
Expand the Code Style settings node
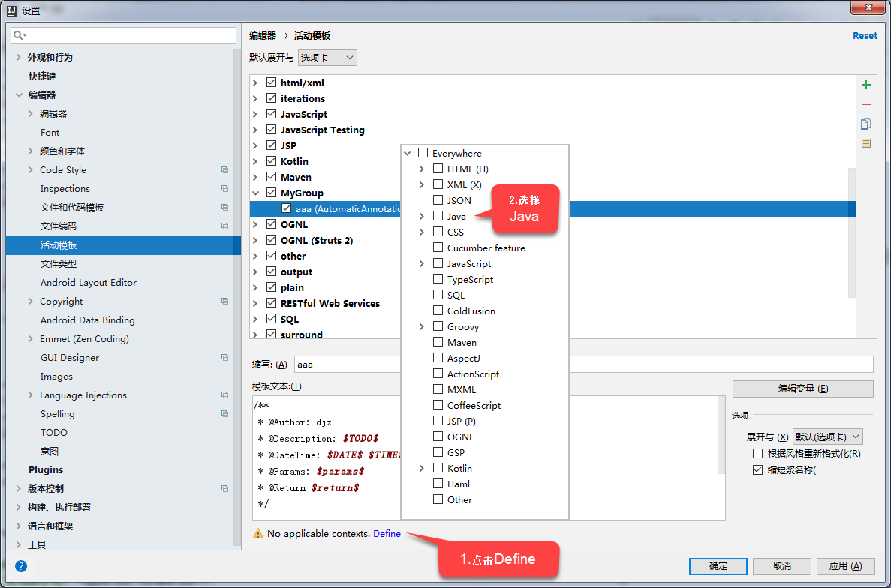[x=31, y=169]
